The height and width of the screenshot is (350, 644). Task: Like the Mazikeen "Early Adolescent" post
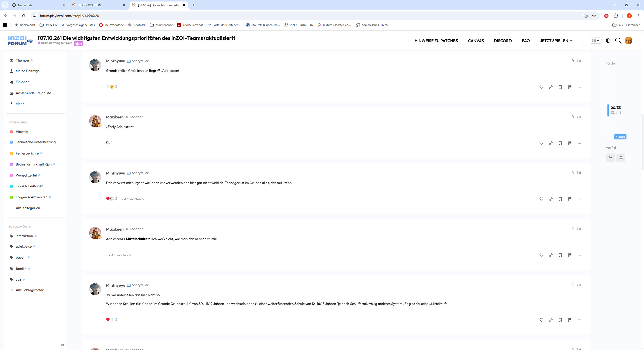point(541,143)
